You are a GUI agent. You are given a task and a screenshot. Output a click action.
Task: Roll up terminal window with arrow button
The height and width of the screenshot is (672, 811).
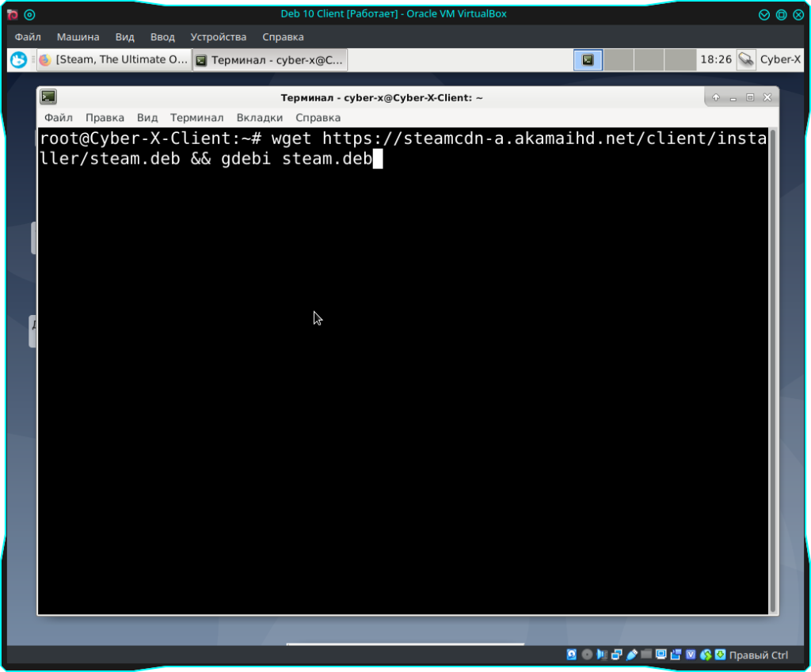coord(716,97)
